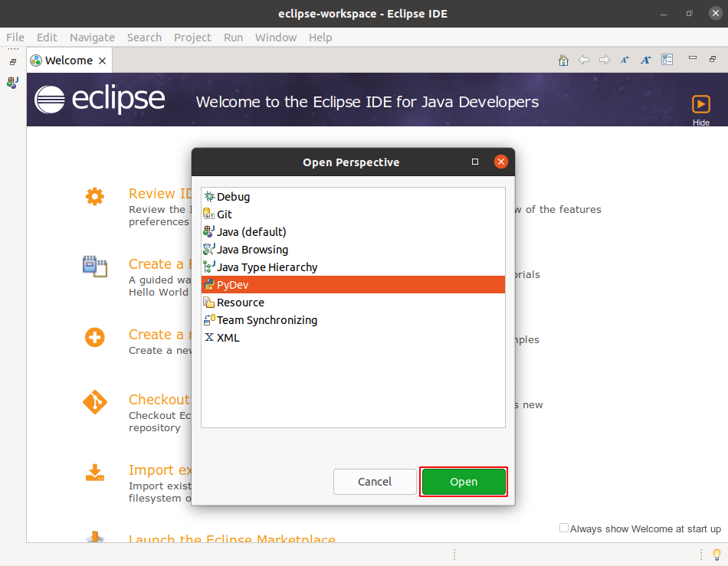Choose the Java Browsing perspective
728x566 pixels.
353,250
